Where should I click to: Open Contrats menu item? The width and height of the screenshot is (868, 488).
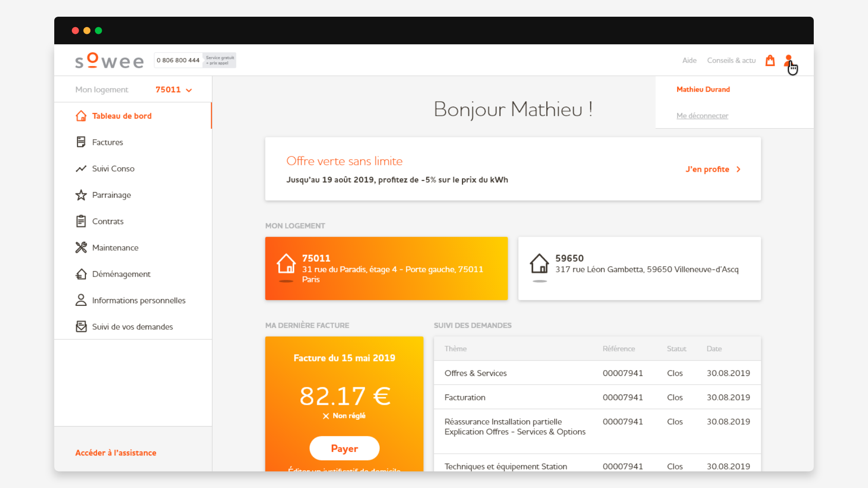(x=108, y=221)
